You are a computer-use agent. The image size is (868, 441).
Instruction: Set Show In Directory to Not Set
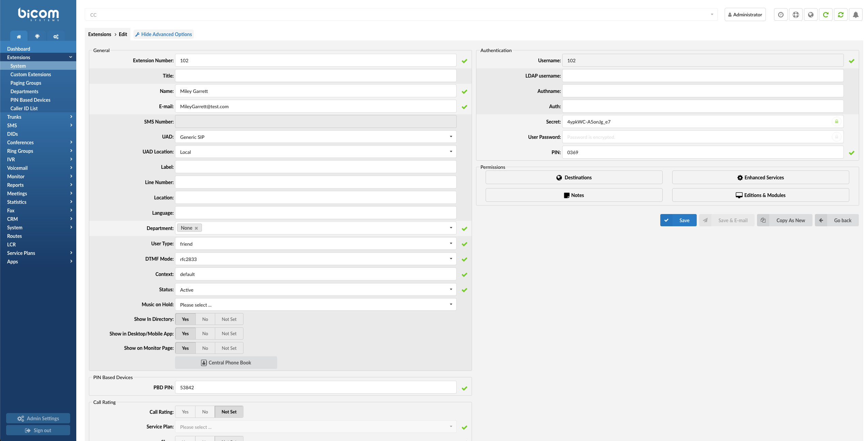(x=229, y=319)
